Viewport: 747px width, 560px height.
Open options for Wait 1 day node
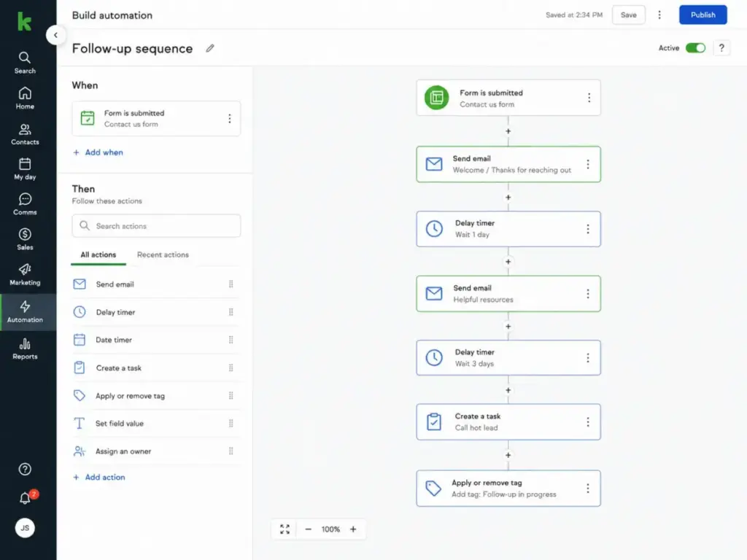pos(588,229)
